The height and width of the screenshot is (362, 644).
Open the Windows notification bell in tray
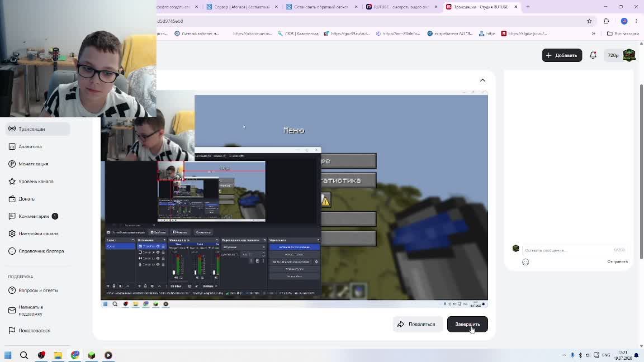636,355
